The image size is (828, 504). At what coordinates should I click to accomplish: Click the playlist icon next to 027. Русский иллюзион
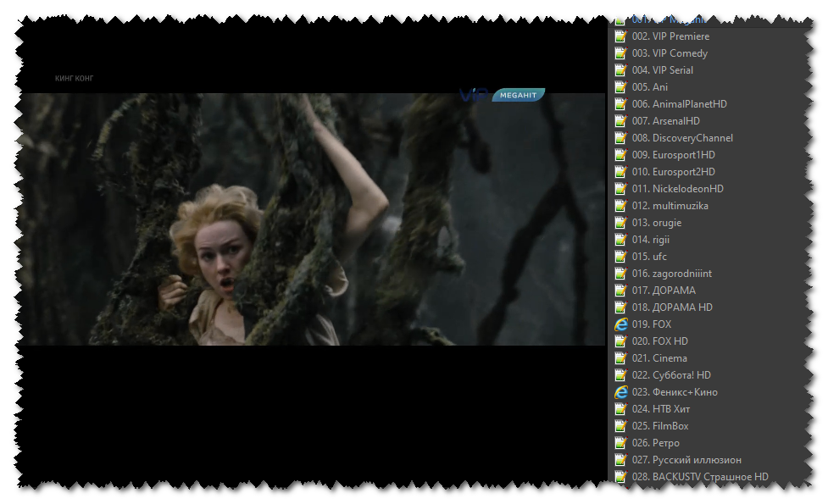pos(621,460)
